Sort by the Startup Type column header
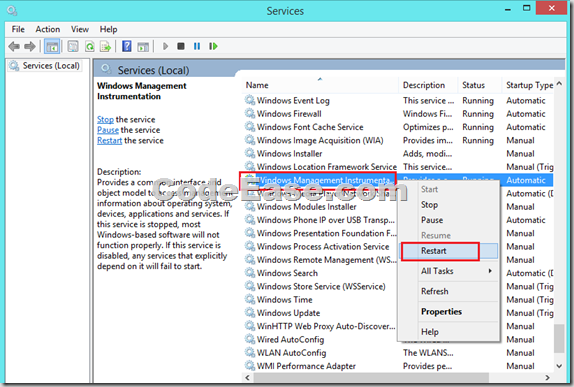Image resolution: width=574 pixels, height=387 pixels. 528,85
